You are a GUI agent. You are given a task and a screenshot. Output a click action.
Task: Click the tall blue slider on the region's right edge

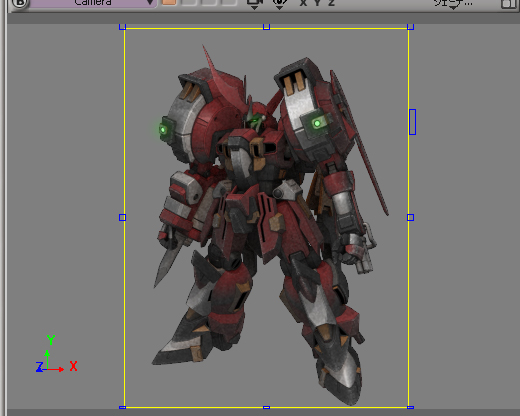pyautogui.click(x=412, y=122)
